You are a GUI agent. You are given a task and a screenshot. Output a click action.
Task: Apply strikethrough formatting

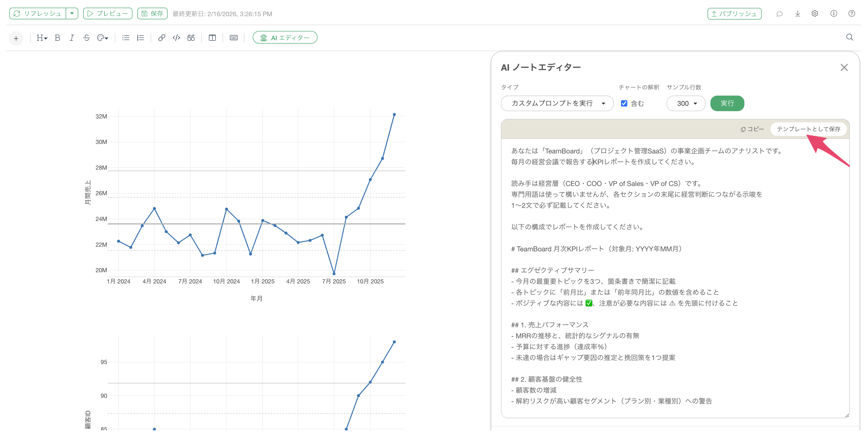point(86,38)
